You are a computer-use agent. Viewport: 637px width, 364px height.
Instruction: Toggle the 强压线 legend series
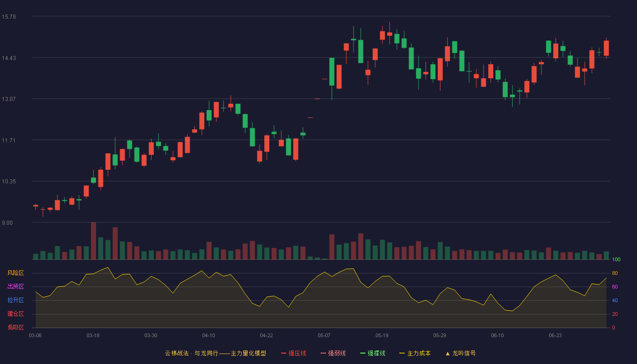pos(293,353)
